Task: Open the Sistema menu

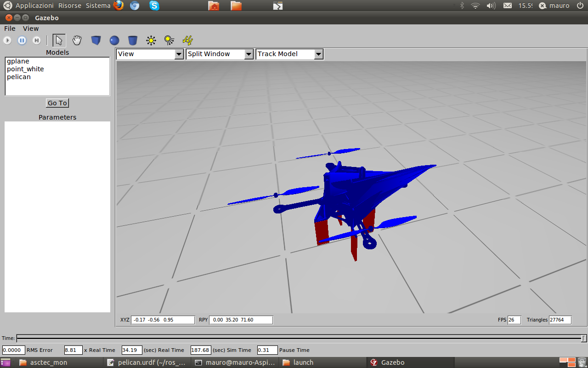Action: click(x=98, y=6)
